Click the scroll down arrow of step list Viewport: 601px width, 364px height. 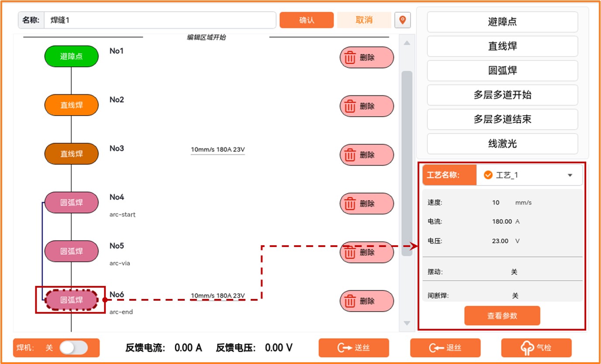(407, 323)
